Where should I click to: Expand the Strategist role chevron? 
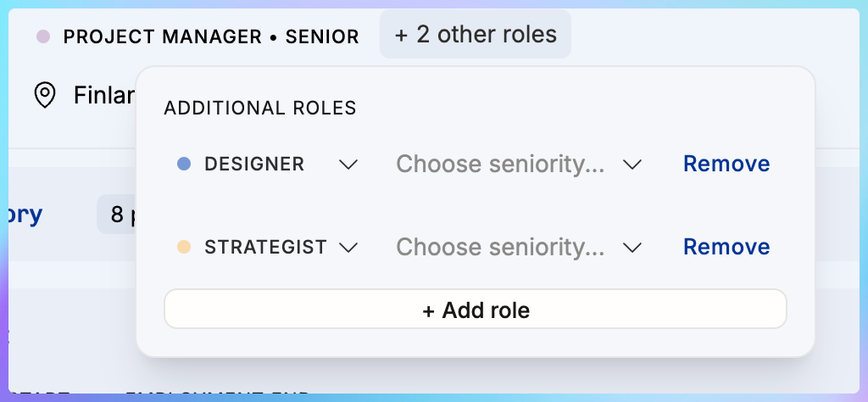click(x=348, y=248)
